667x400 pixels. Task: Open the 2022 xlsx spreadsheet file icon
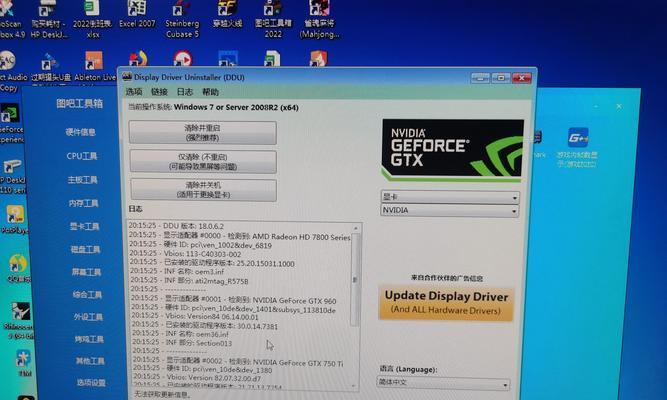click(92, 19)
